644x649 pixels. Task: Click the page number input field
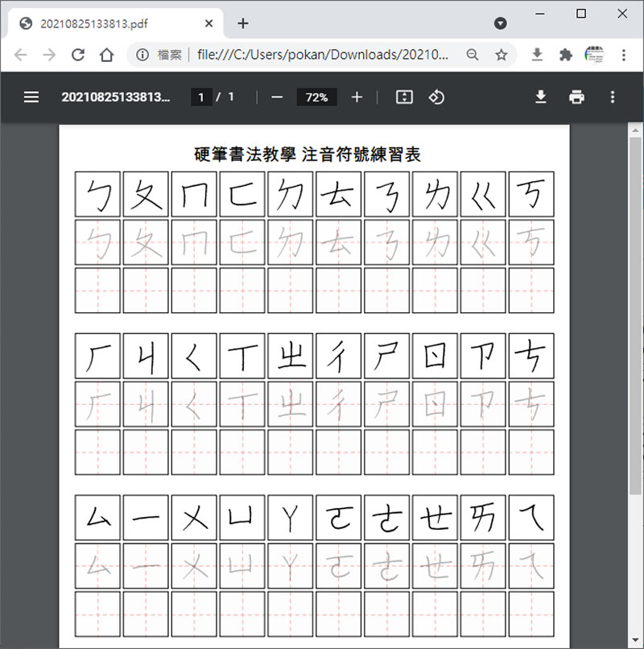201,97
